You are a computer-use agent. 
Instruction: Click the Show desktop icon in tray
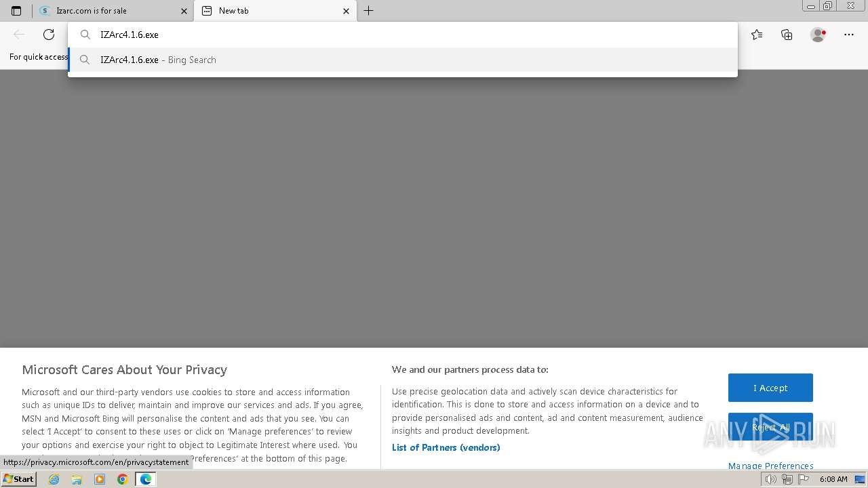[860, 479]
